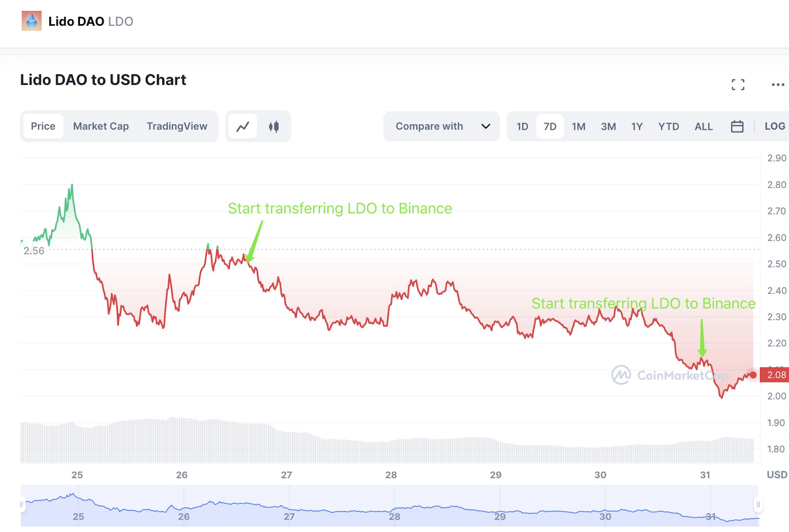Select the 3M range button
Screen dimensions: 789x532
[608, 127]
